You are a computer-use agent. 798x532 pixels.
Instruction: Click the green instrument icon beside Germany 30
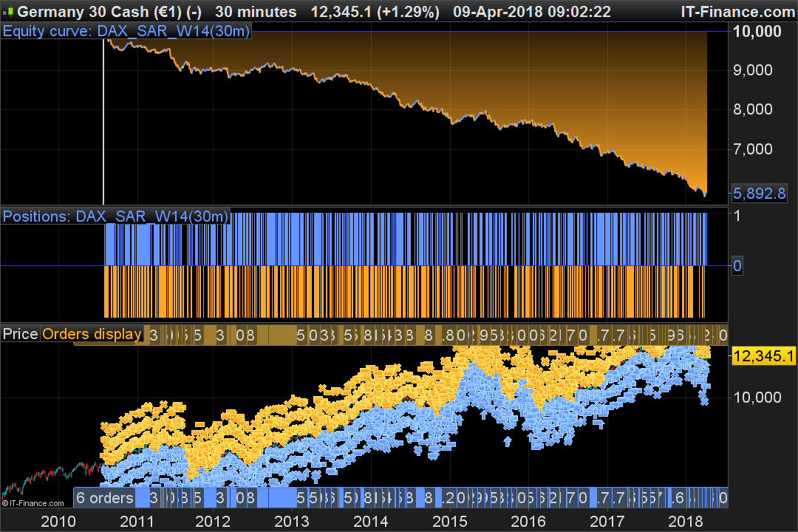click(9, 11)
